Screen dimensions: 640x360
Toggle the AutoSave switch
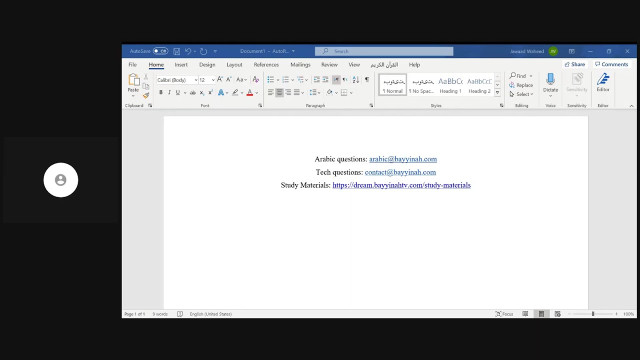(160, 51)
